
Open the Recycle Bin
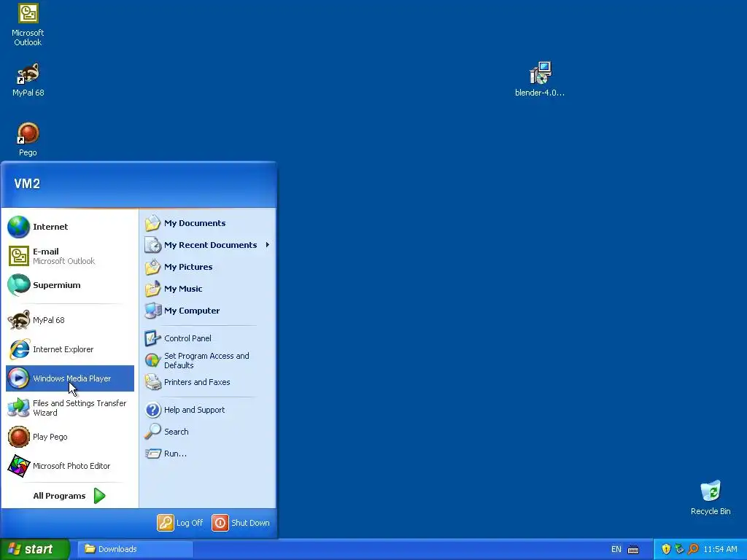pos(711,497)
